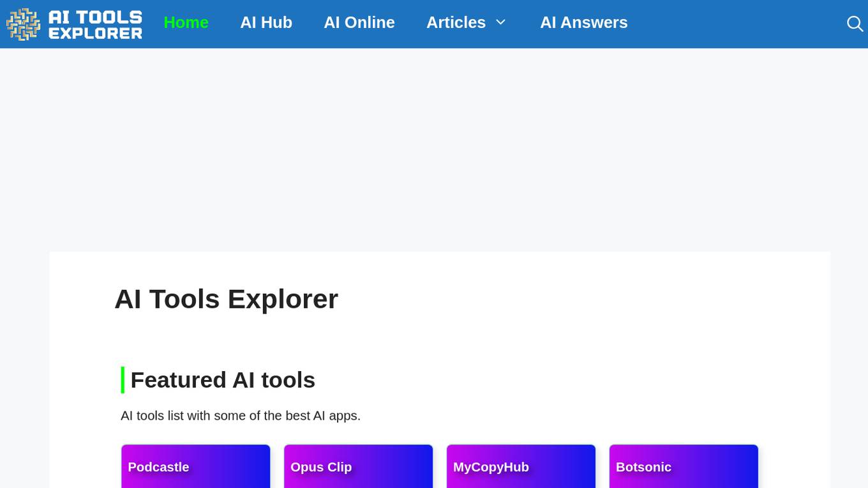The image size is (868, 488).
Task: Click the 'AI tools list with some' description
Action: 241,416
